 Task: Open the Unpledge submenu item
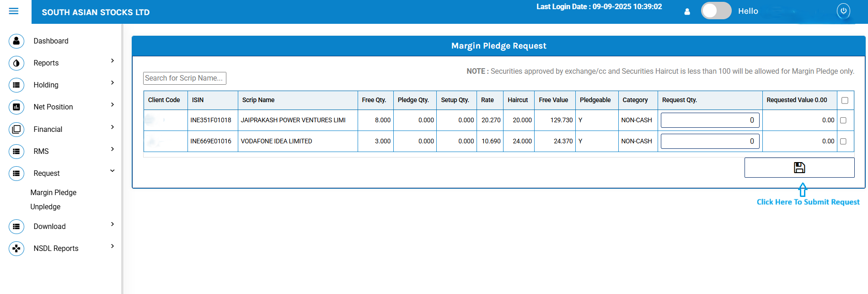pyautogui.click(x=45, y=207)
